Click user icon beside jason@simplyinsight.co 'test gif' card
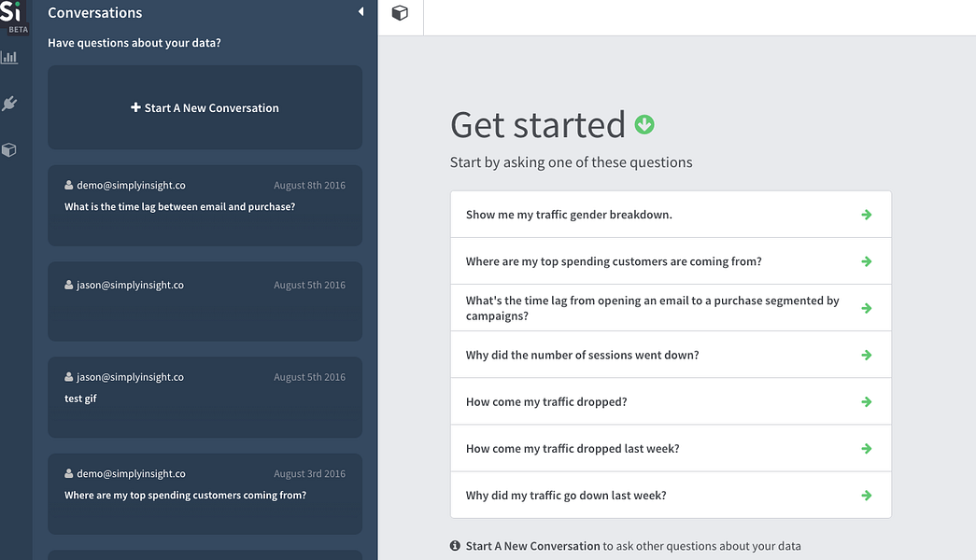Image resolution: width=976 pixels, height=560 pixels. point(68,376)
